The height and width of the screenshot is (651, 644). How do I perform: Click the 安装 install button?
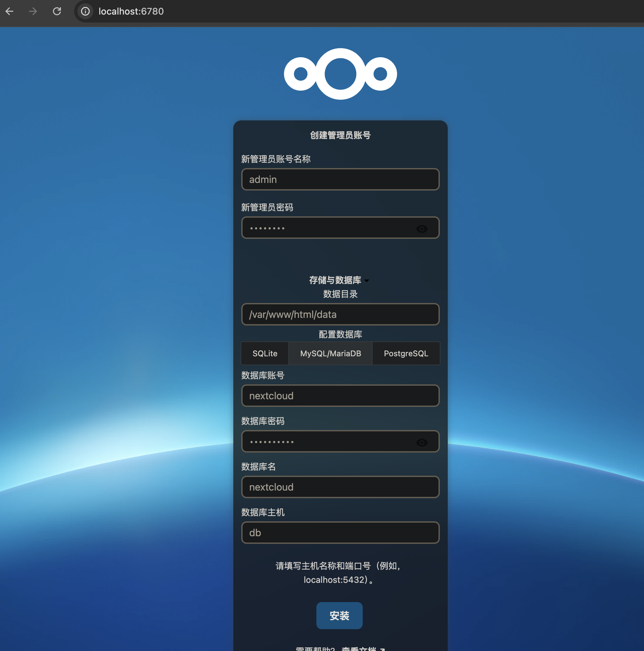339,616
